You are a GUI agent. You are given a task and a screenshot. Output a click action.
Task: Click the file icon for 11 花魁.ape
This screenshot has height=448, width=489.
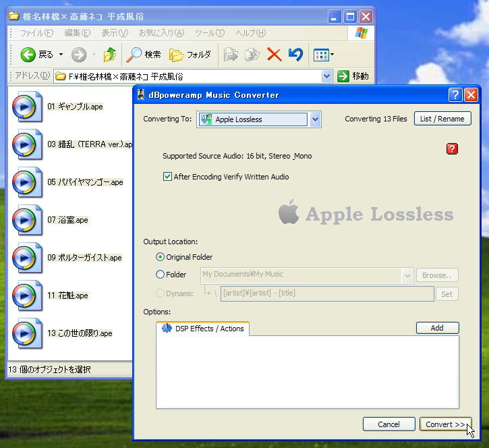28,296
